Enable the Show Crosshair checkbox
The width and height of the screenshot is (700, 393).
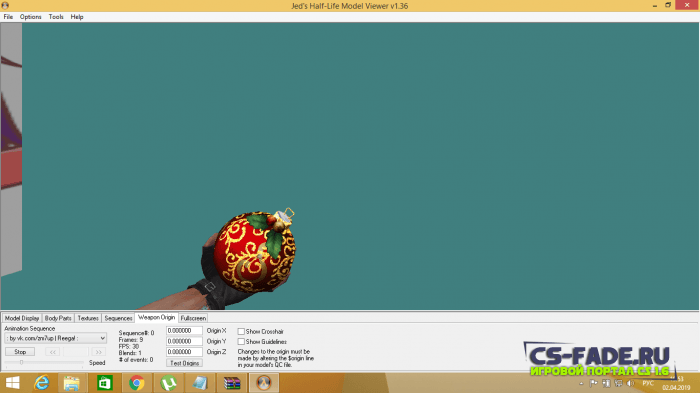click(x=241, y=331)
